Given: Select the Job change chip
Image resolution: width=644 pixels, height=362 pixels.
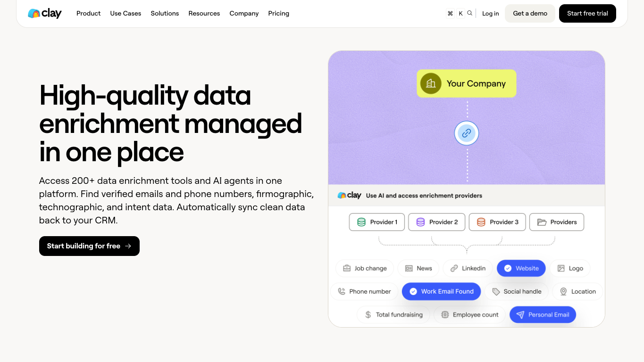Looking at the screenshot, I should pyautogui.click(x=365, y=268).
